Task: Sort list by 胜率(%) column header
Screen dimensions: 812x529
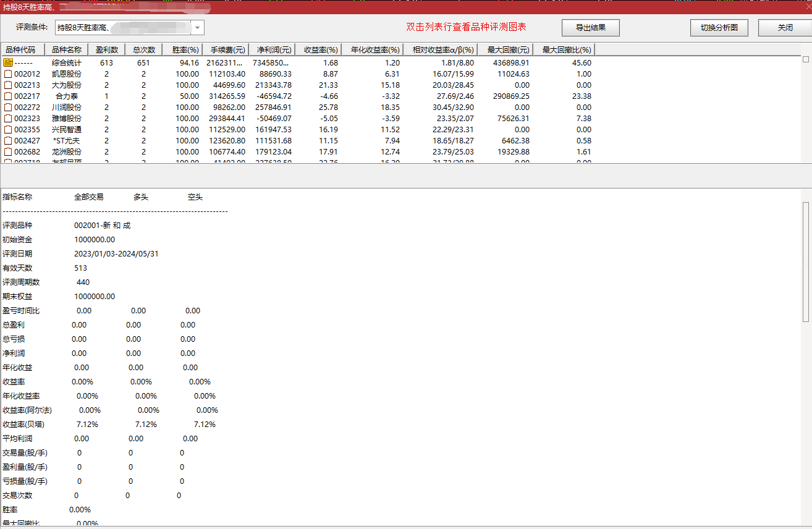Action: point(185,49)
